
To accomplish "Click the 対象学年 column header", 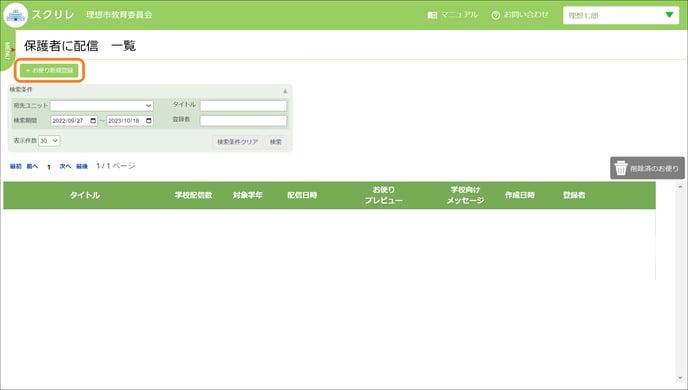I will 248,195.
